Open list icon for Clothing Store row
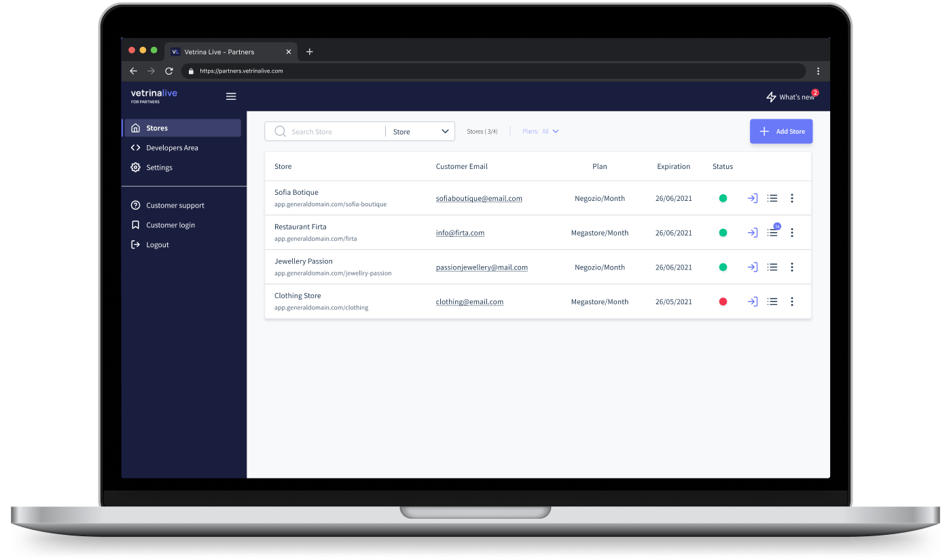 pyautogui.click(x=772, y=301)
